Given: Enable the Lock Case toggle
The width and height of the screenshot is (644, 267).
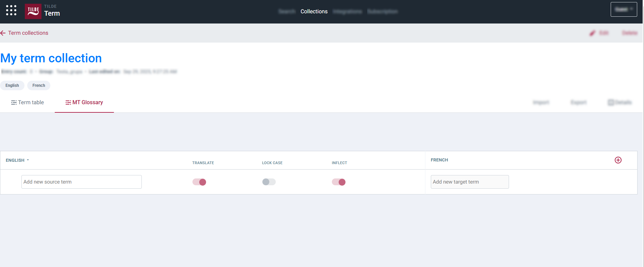Looking at the screenshot, I should coord(269,182).
